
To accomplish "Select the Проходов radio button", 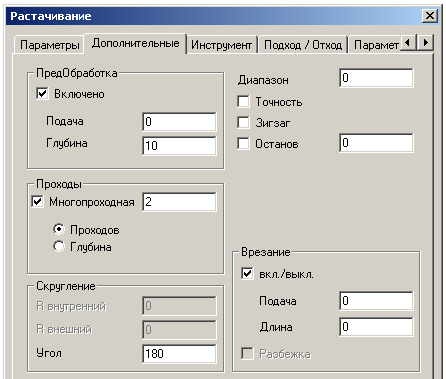I will (x=59, y=229).
